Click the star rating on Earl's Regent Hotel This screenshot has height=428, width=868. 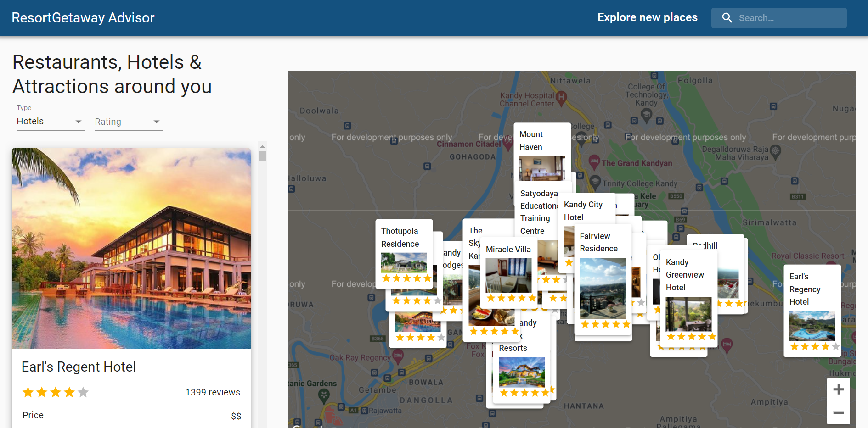pyautogui.click(x=55, y=392)
